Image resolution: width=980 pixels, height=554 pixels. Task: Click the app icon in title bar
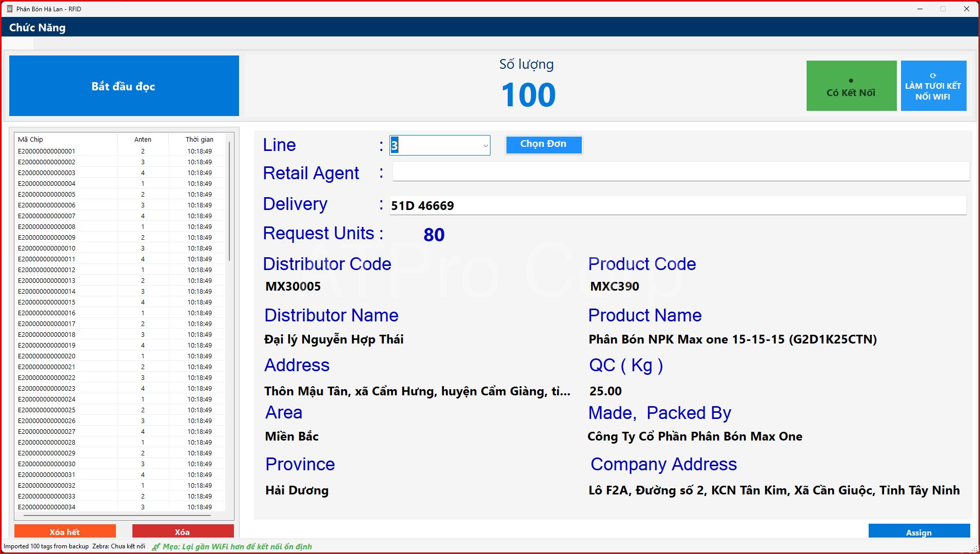9,9
